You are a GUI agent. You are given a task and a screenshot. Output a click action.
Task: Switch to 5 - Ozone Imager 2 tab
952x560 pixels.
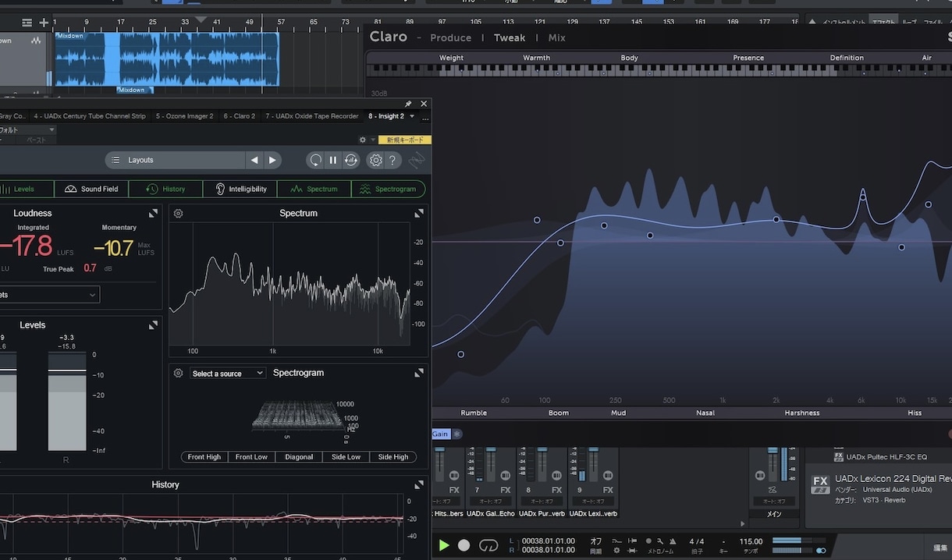coord(184,116)
